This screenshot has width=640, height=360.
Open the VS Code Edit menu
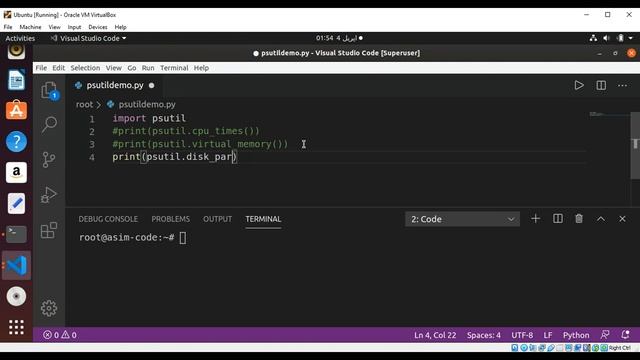58,68
